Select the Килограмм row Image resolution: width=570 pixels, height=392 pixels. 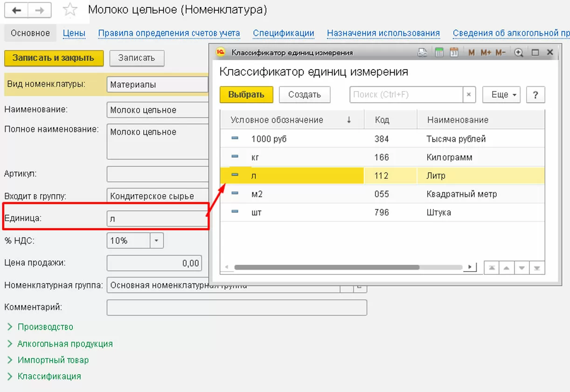pyautogui.click(x=382, y=157)
